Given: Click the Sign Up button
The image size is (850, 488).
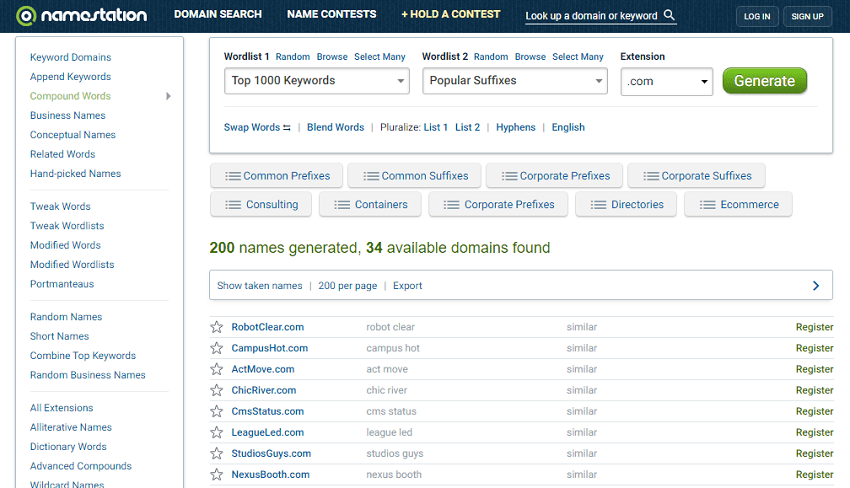Looking at the screenshot, I should (807, 16).
